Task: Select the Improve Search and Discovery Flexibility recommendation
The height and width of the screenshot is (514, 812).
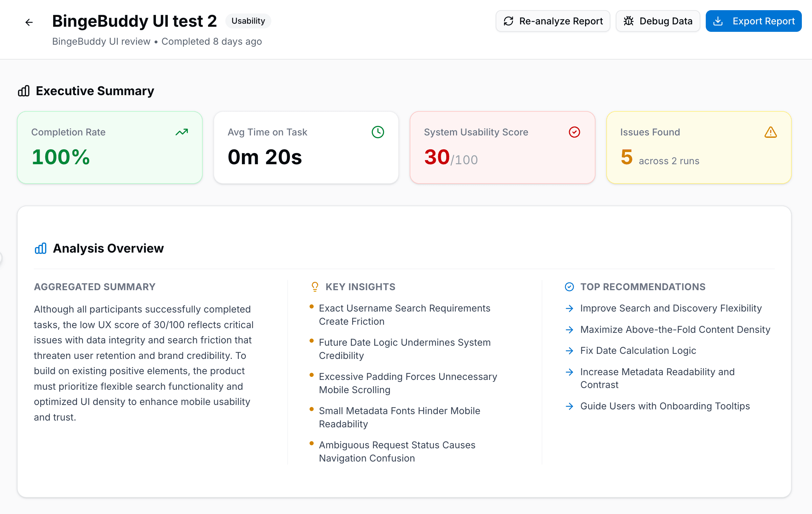Action: click(x=671, y=308)
